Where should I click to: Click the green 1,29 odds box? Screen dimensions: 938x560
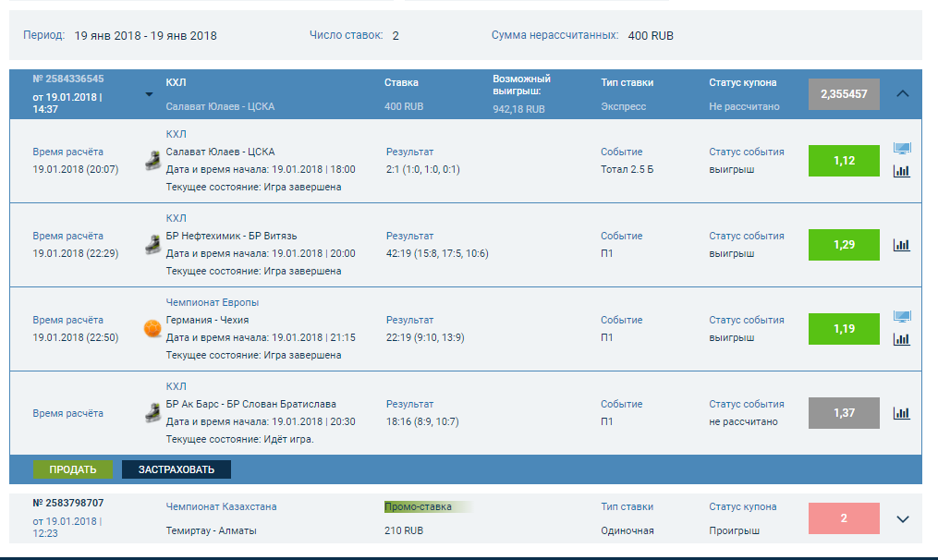pyautogui.click(x=844, y=245)
